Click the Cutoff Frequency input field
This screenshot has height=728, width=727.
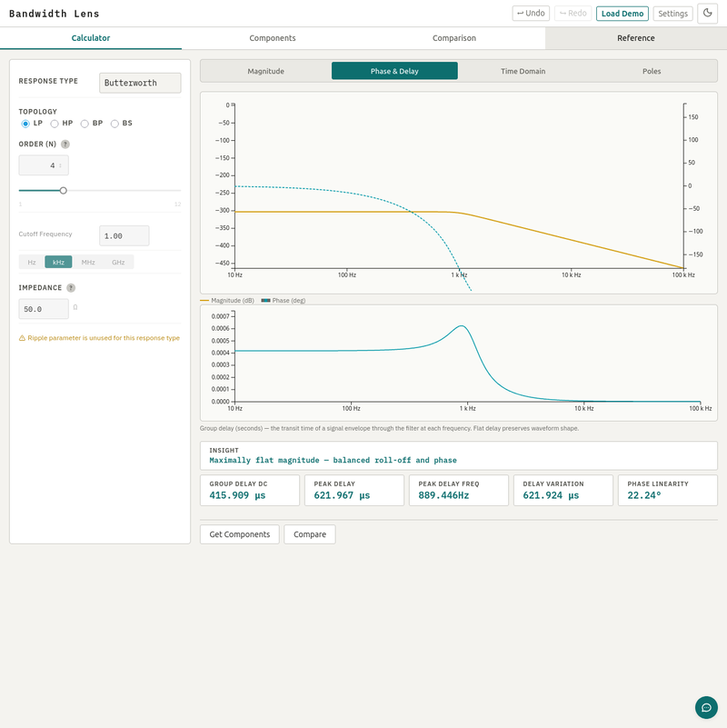pos(124,236)
